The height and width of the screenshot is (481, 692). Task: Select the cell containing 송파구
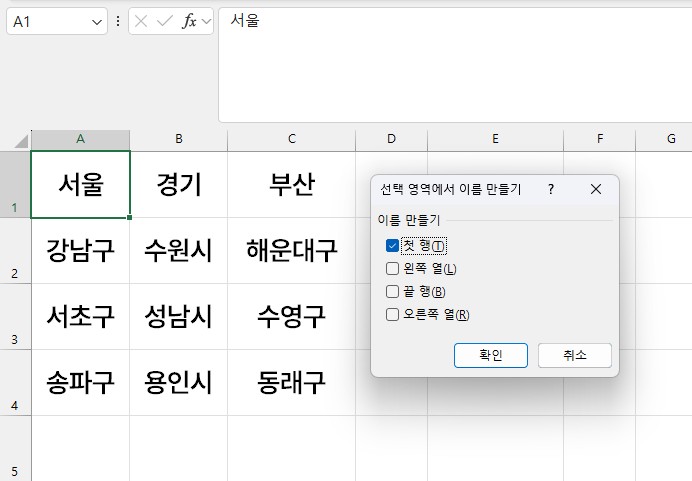(80, 383)
